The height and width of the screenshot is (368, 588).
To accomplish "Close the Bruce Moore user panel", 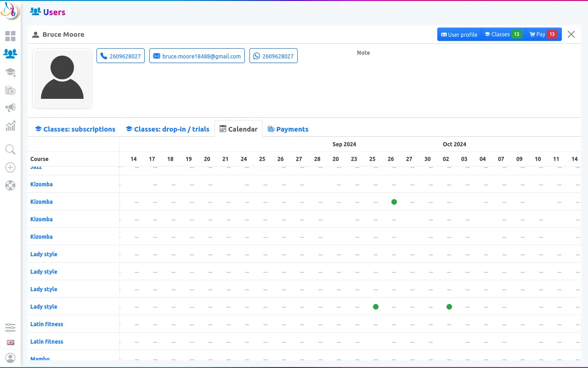I will click(x=571, y=34).
